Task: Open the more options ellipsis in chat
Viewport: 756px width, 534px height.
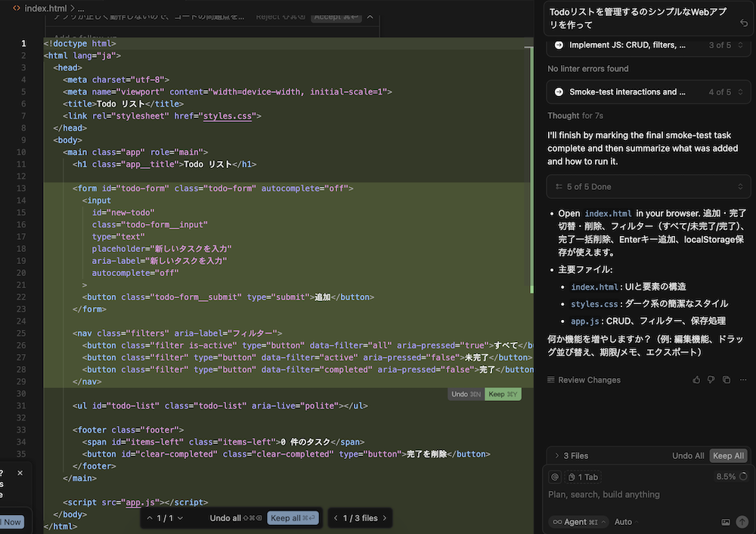Action: click(x=743, y=380)
